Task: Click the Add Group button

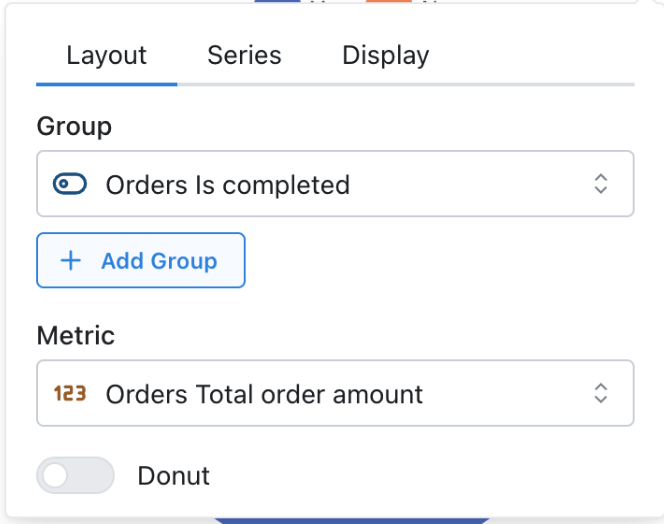Action: (141, 260)
